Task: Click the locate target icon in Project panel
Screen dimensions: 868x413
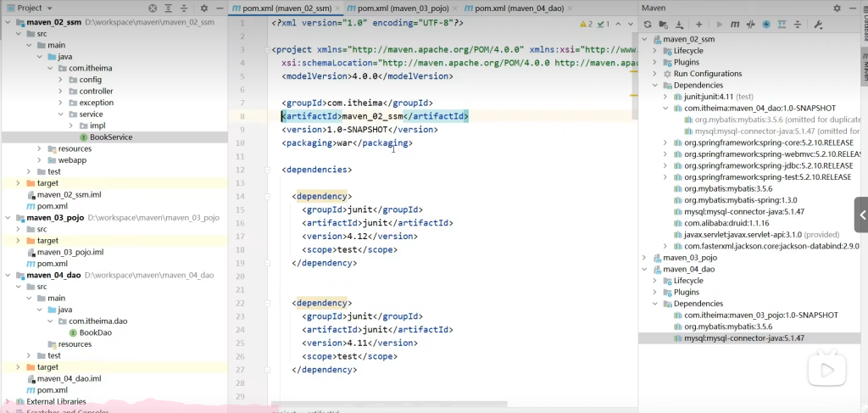Action: coord(153,8)
